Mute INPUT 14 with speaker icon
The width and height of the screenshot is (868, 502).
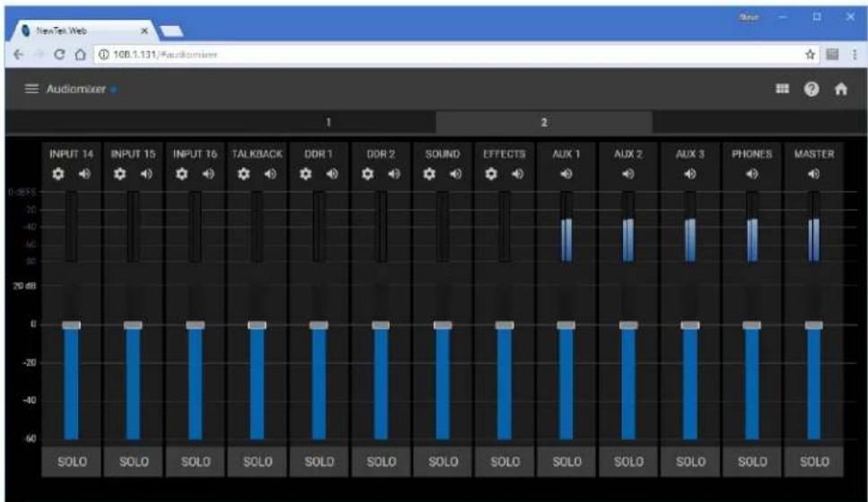[84, 174]
